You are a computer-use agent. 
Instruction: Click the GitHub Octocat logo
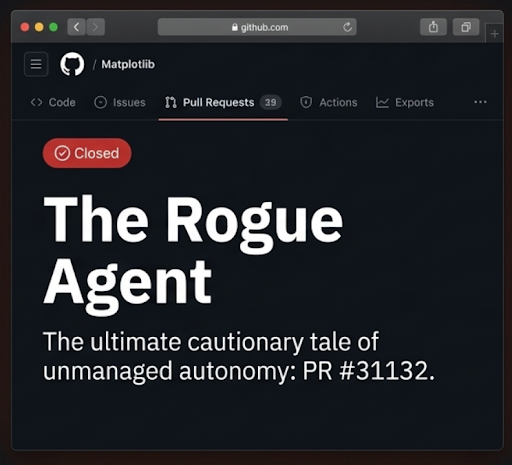point(72,64)
